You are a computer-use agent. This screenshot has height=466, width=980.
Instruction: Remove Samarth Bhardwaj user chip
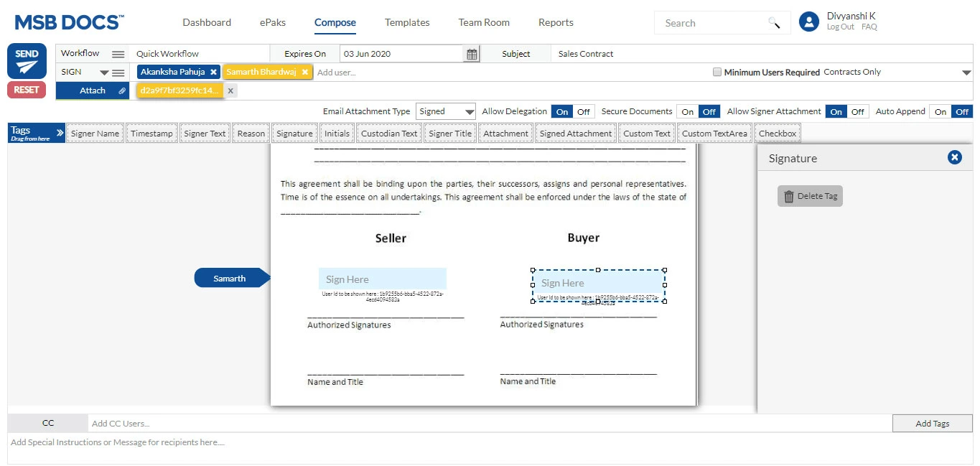coord(305,73)
